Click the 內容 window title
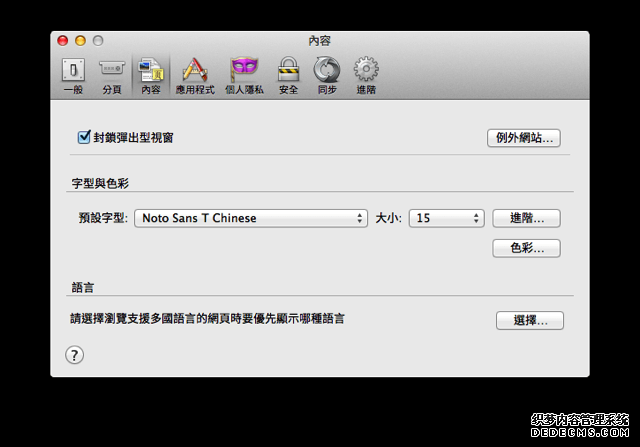Image resolution: width=640 pixels, height=447 pixels. [x=320, y=41]
